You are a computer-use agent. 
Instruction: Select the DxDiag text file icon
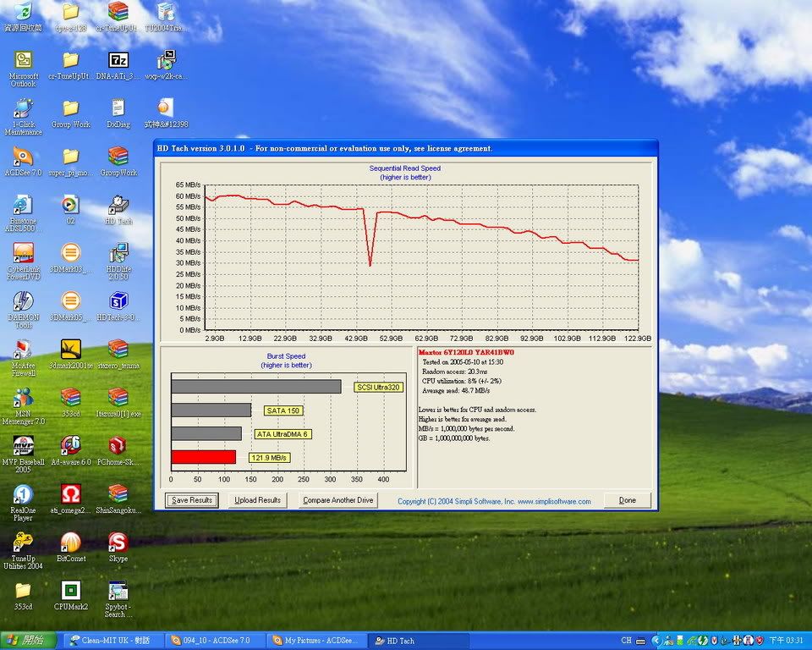(118, 113)
